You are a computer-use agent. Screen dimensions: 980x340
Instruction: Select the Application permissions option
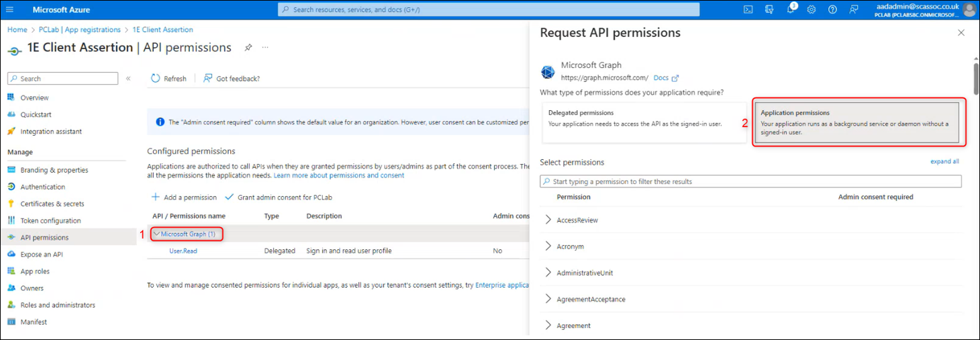(859, 122)
